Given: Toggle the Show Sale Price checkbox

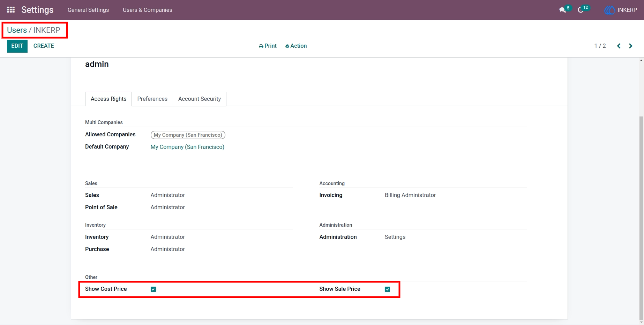Looking at the screenshot, I should click(387, 289).
